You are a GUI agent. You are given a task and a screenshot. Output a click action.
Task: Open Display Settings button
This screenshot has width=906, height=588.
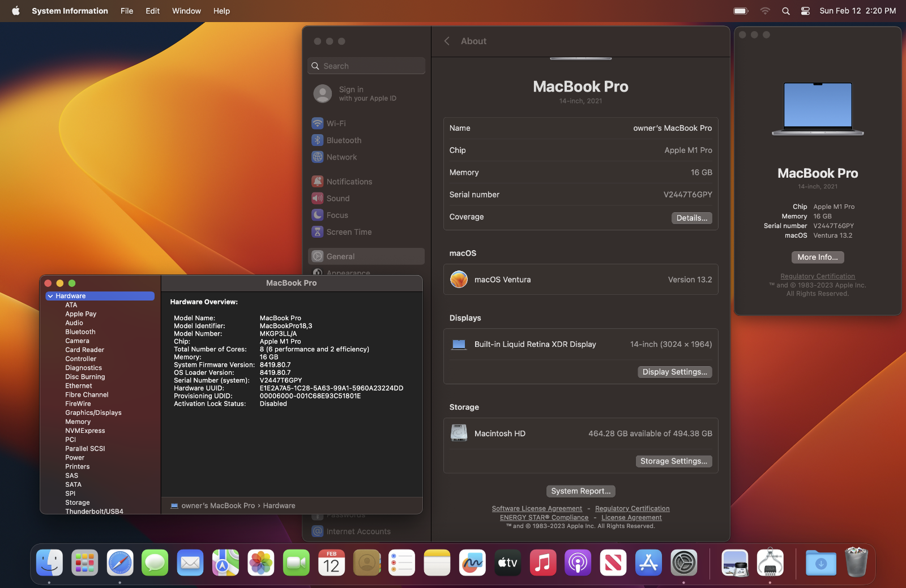(x=674, y=372)
